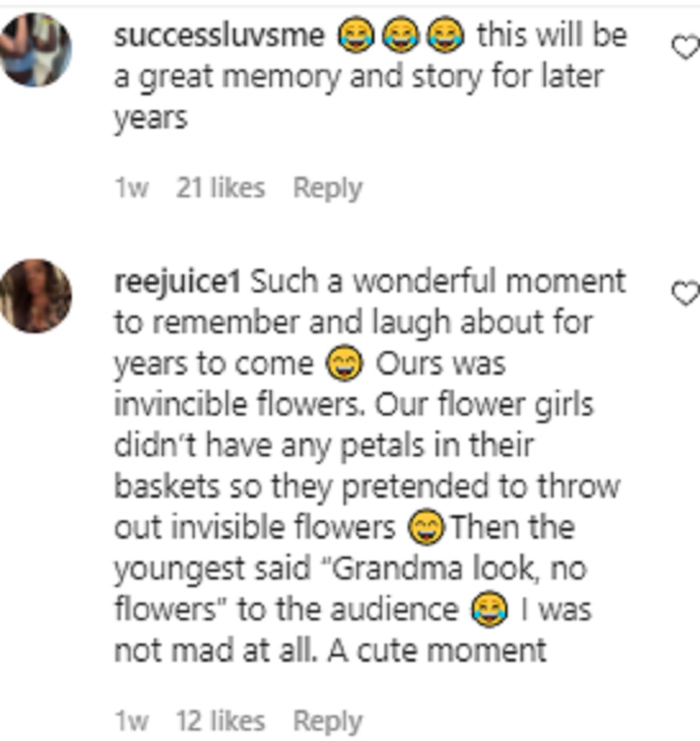Viewport: 700px width, 741px height.
Task: Like the reejuice1 comment with the heart
Action: tap(687, 293)
